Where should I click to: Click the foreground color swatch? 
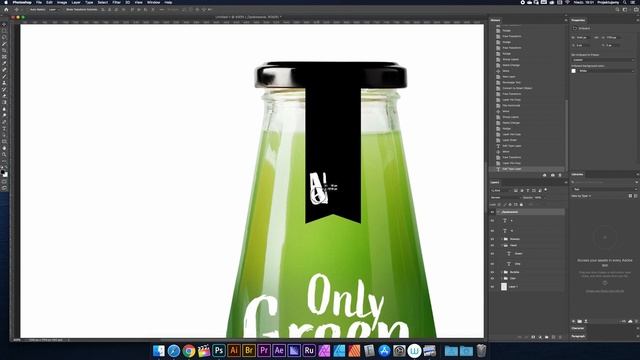coord(3,172)
